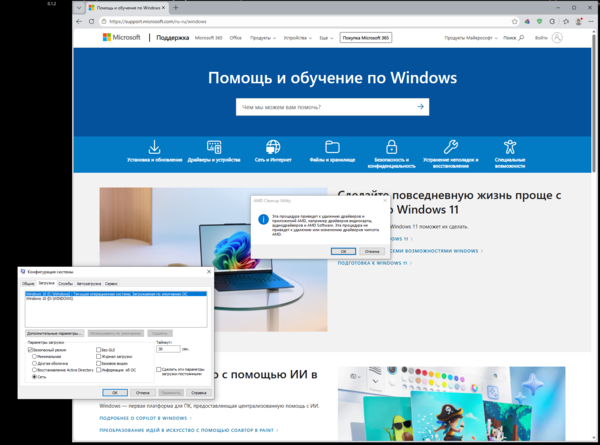600x445 pixels.
Task: Open browser three-dot settings menu
Action: [592, 21]
